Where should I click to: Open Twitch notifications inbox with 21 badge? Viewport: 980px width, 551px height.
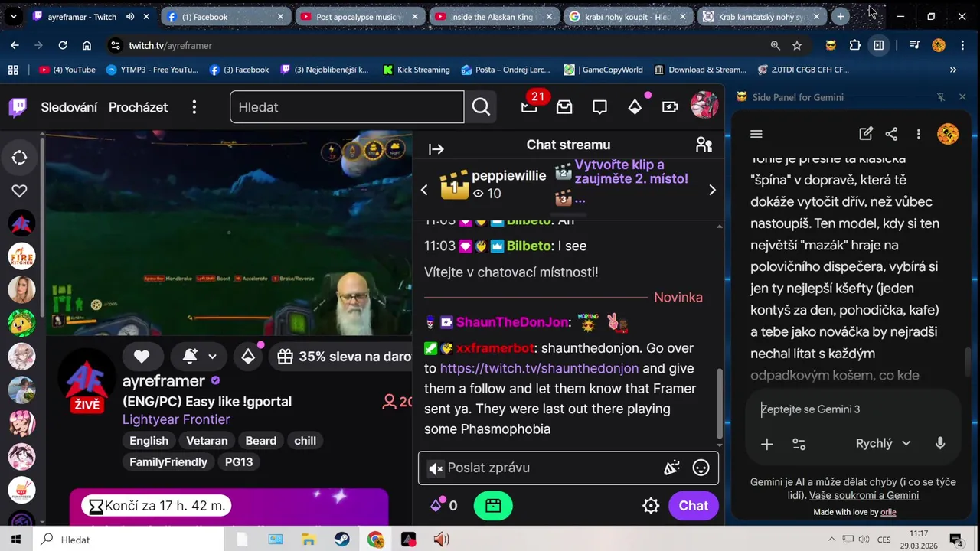coord(529,107)
